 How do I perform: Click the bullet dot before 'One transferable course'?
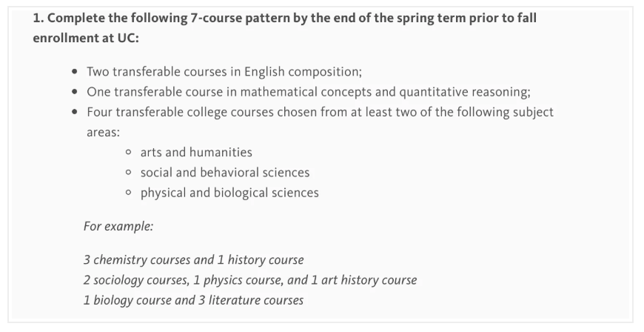(75, 93)
